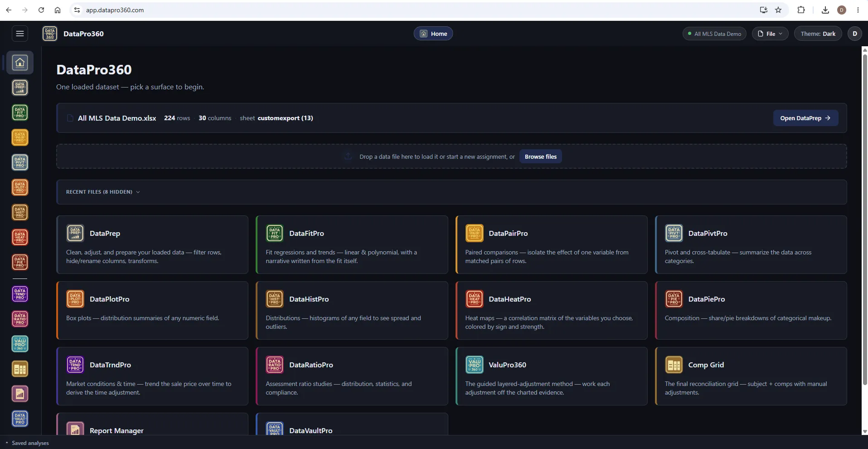Open the hamburger menu in the header
The height and width of the screenshot is (449, 868).
[20, 34]
